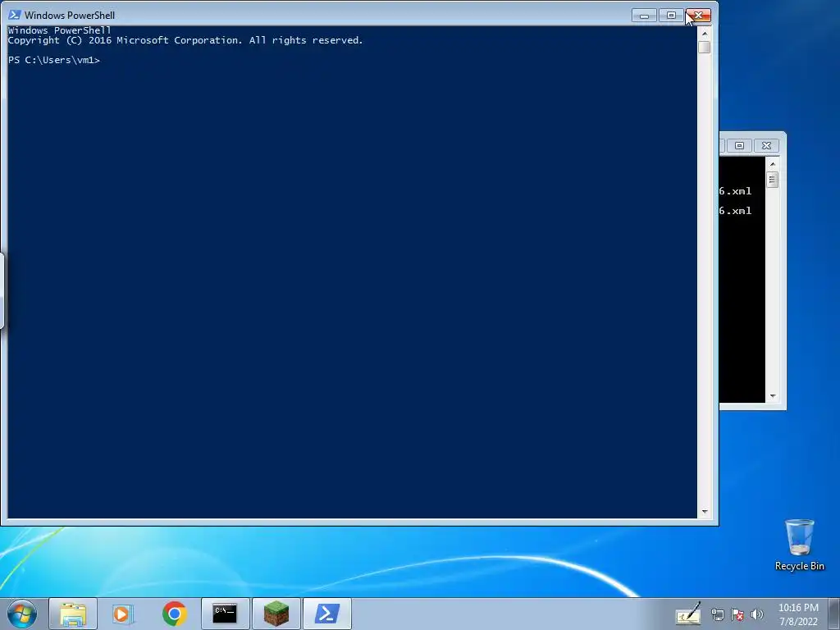The image size is (840, 630).
Task: Maximize the background console window
Action: point(739,146)
